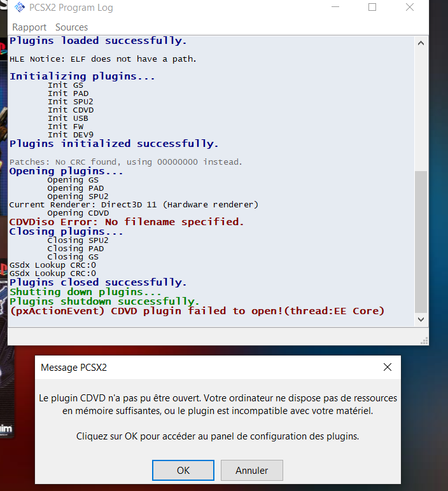Confirm the message with OK button

pos(183,470)
